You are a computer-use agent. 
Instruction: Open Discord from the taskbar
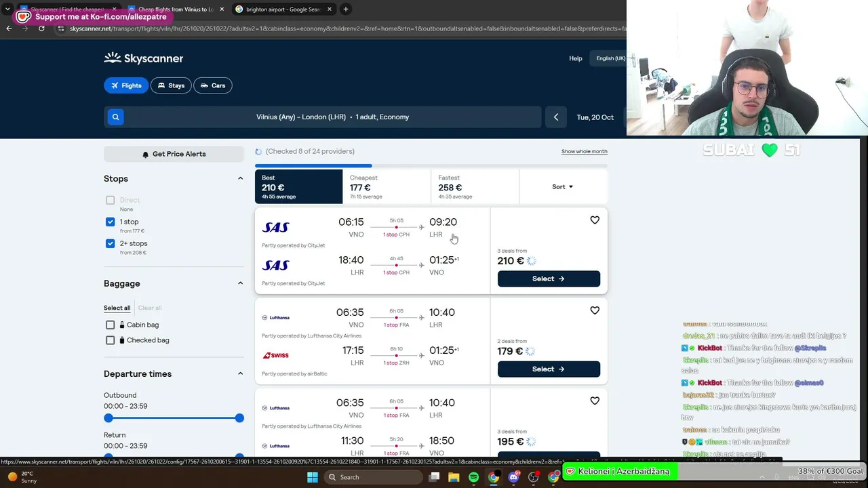(x=513, y=477)
